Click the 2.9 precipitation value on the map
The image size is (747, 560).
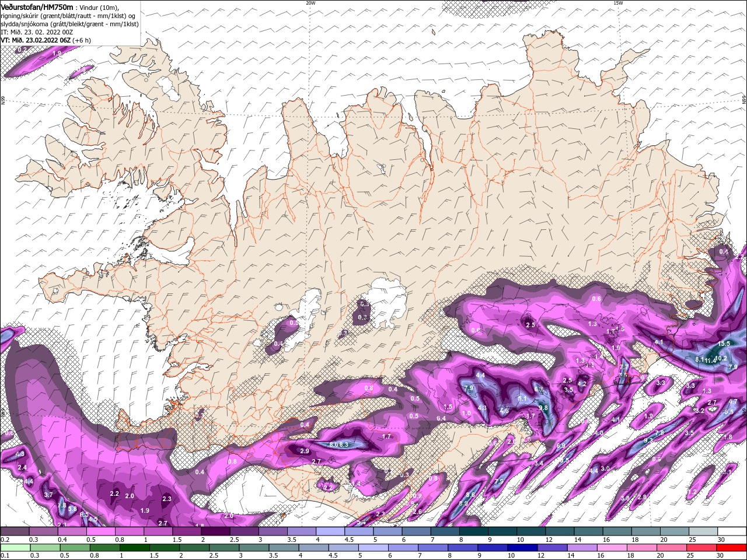tap(305, 451)
